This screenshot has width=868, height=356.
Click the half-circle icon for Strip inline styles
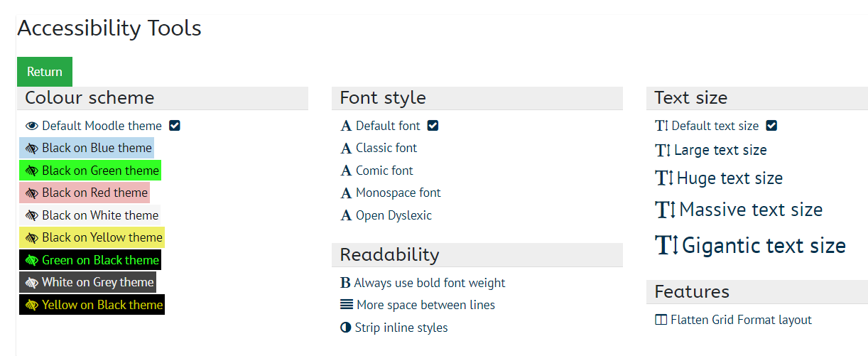coord(346,328)
